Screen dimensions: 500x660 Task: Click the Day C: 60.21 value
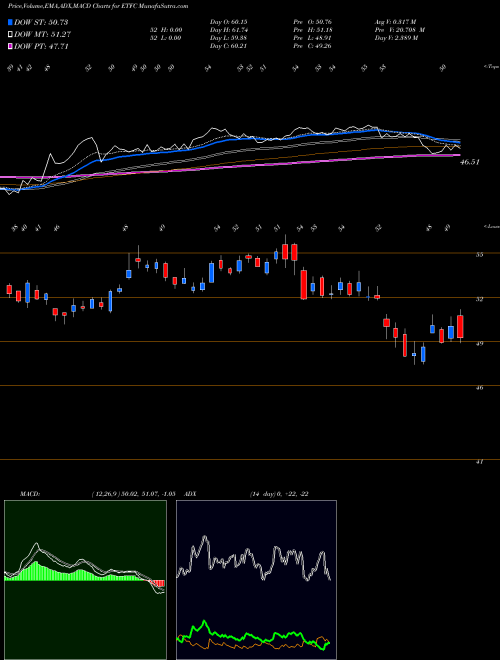[228, 46]
